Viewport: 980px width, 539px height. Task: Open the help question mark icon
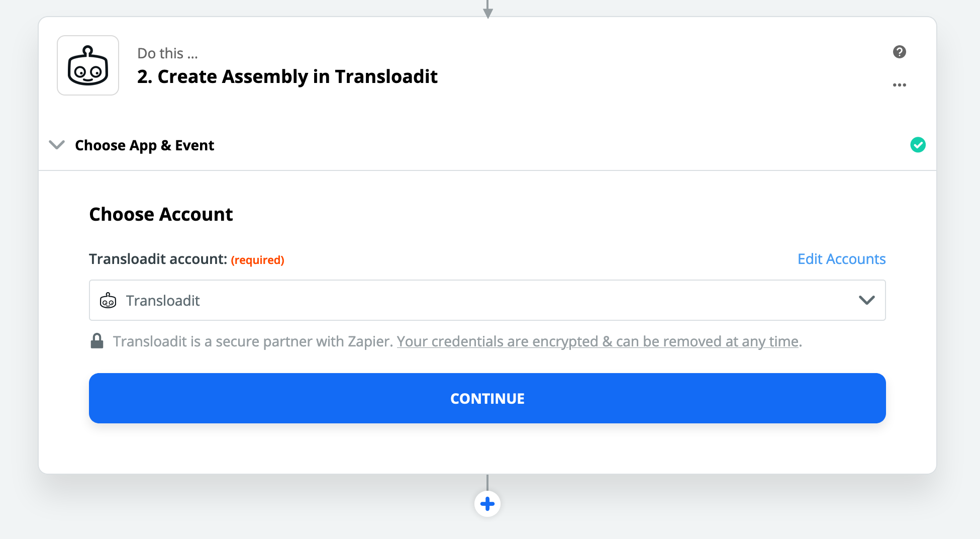point(899,52)
